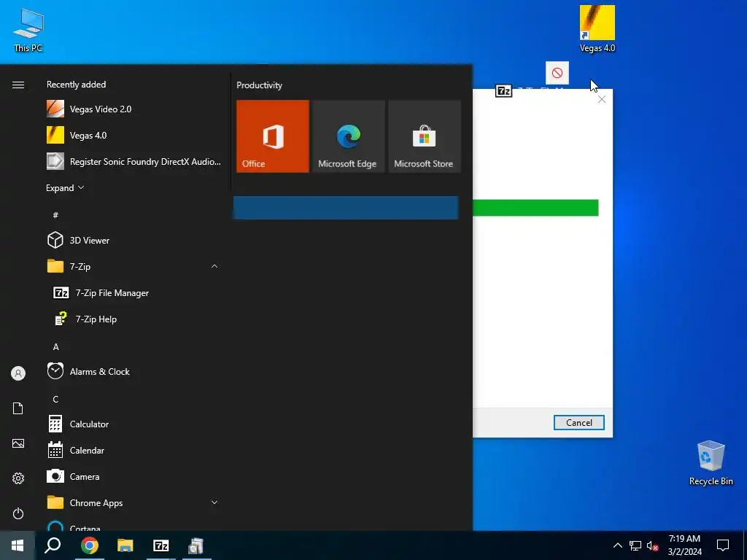Click the green progress bar
Viewport: 747px width, 560px height.
(535, 208)
